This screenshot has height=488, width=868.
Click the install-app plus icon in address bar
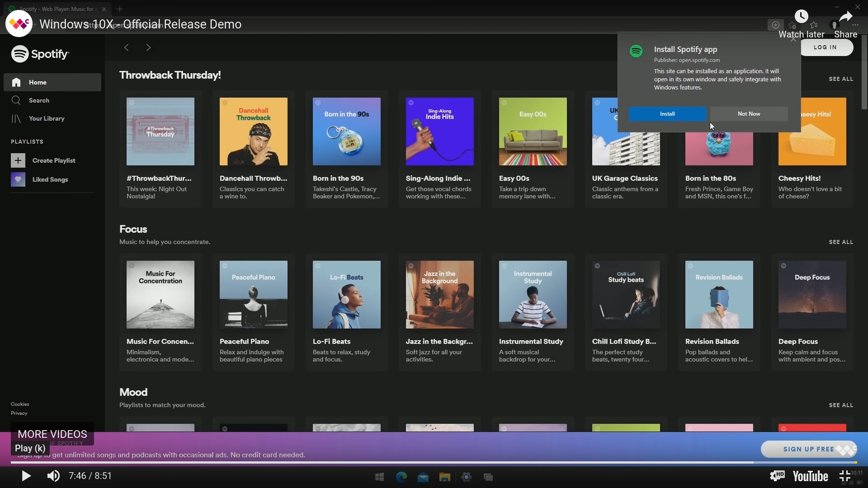775,25
